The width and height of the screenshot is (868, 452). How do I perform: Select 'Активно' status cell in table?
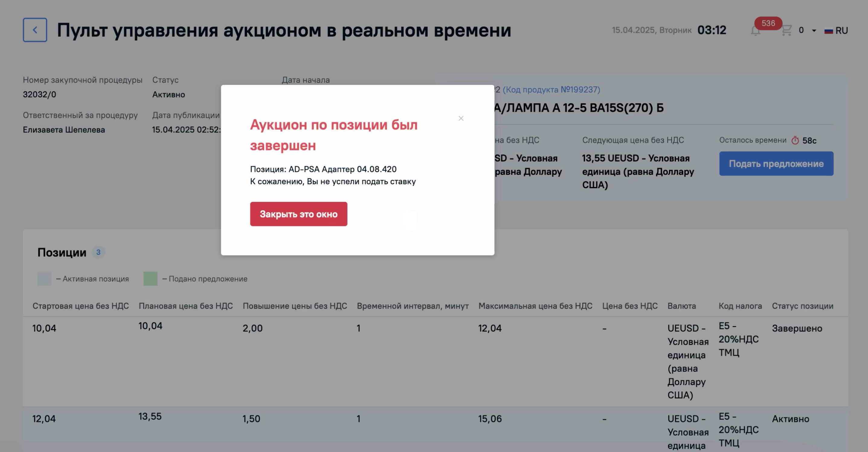tap(790, 419)
